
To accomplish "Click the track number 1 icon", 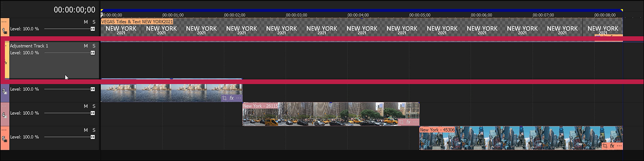I will coord(4,31).
